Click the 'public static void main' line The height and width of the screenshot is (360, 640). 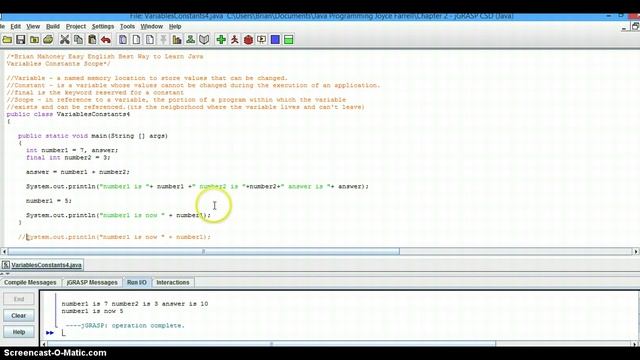click(93, 136)
